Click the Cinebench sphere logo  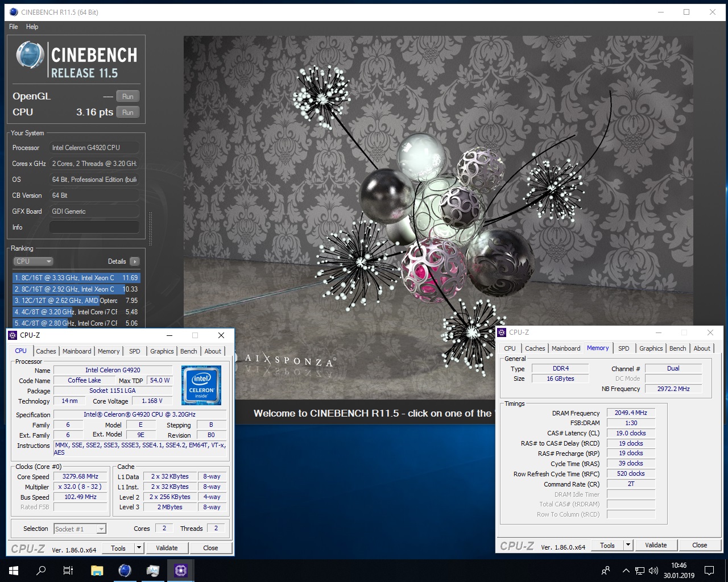[x=31, y=55]
